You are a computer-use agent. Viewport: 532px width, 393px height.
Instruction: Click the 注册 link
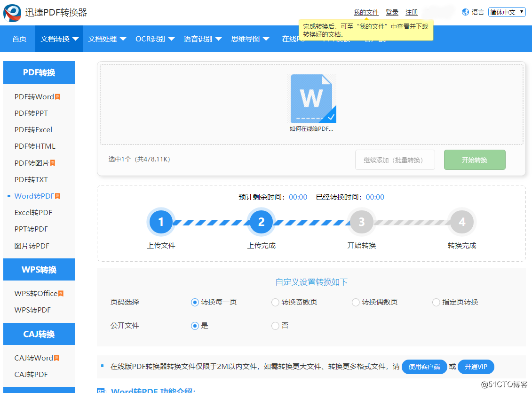pyautogui.click(x=412, y=13)
